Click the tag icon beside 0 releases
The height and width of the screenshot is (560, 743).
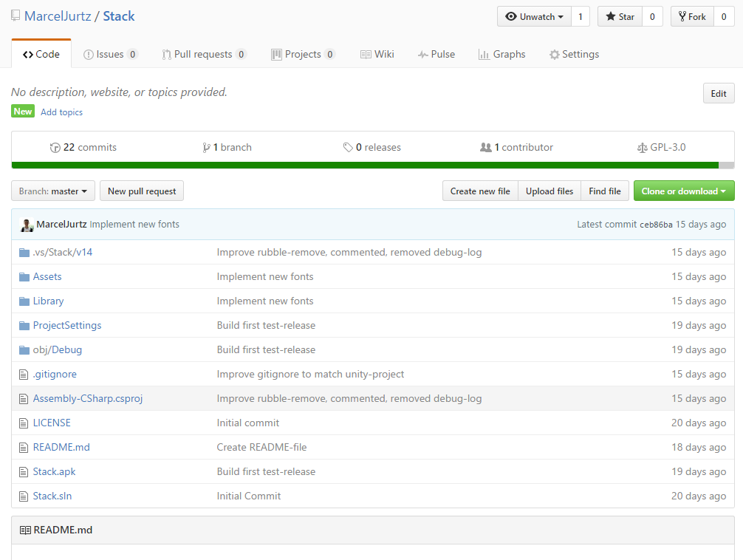pos(349,148)
